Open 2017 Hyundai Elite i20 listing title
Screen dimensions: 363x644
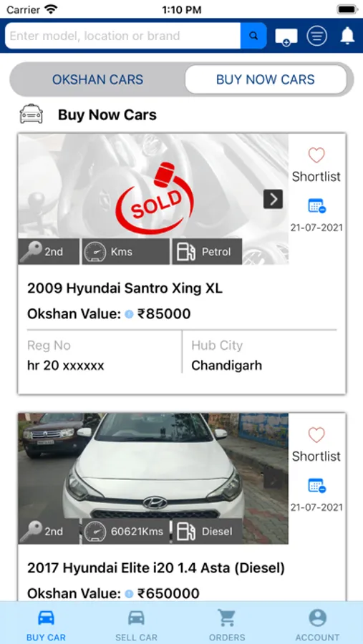coord(156,568)
